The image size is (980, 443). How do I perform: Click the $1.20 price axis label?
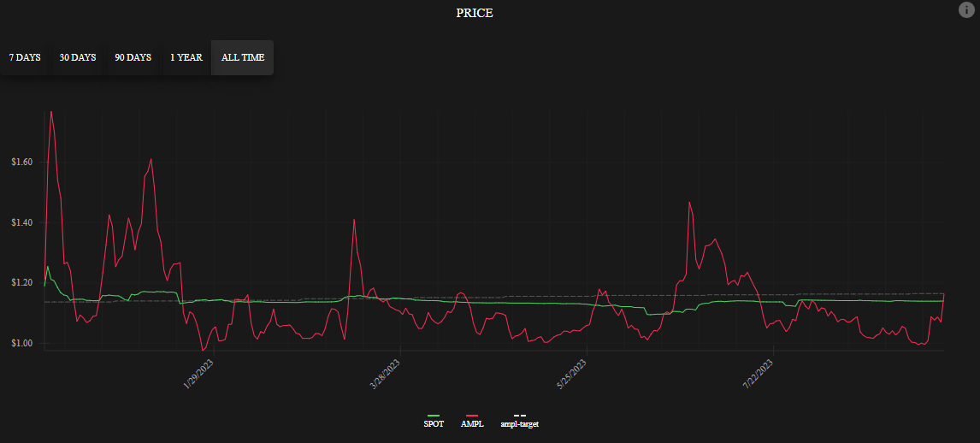coord(21,283)
